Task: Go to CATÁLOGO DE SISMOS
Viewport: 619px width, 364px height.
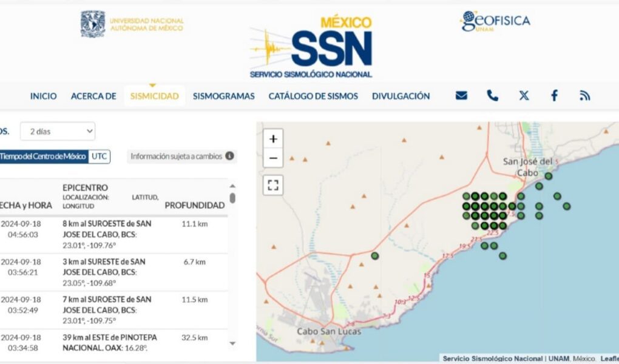Action: coord(313,96)
